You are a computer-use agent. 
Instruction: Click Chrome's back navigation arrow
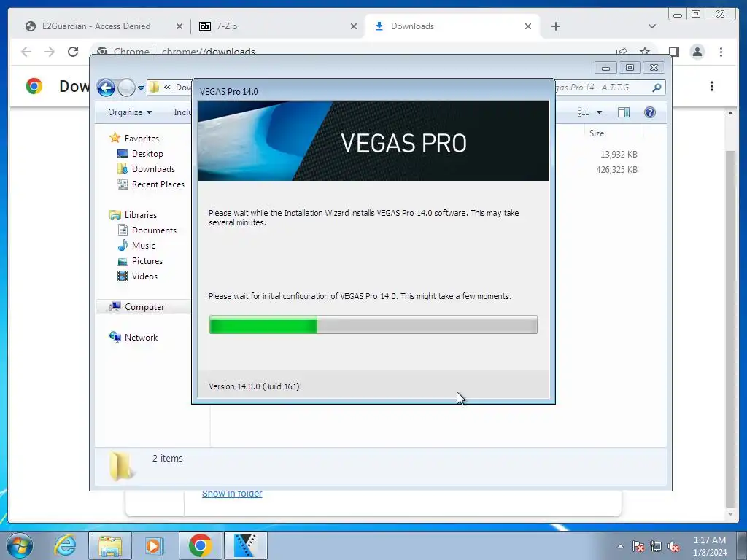[x=26, y=52]
